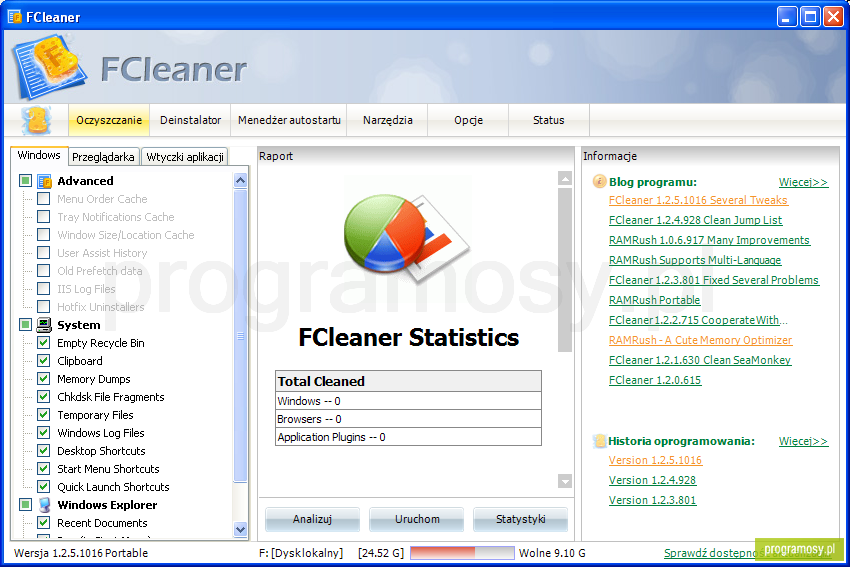Enable the IIS Log Files checkbox
Viewport: 850px width, 567px height.
43,288
